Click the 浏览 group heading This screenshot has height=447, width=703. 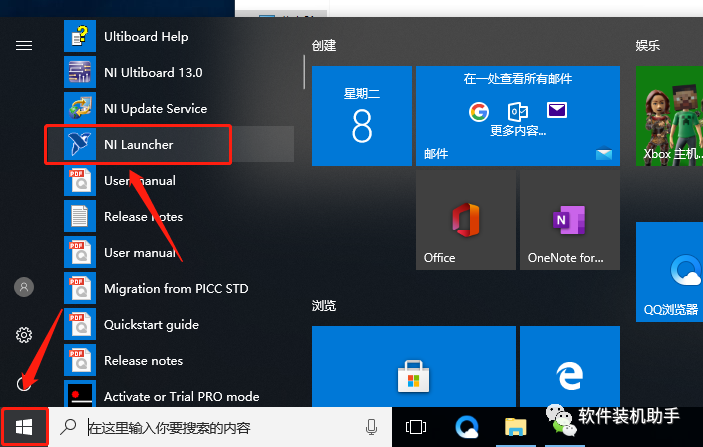click(x=324, y=306)
